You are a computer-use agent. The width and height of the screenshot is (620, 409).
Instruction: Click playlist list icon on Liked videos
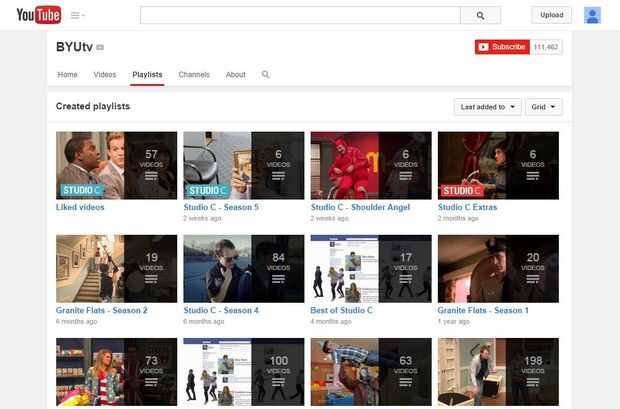pyautogui.click(x=151, y=176)
